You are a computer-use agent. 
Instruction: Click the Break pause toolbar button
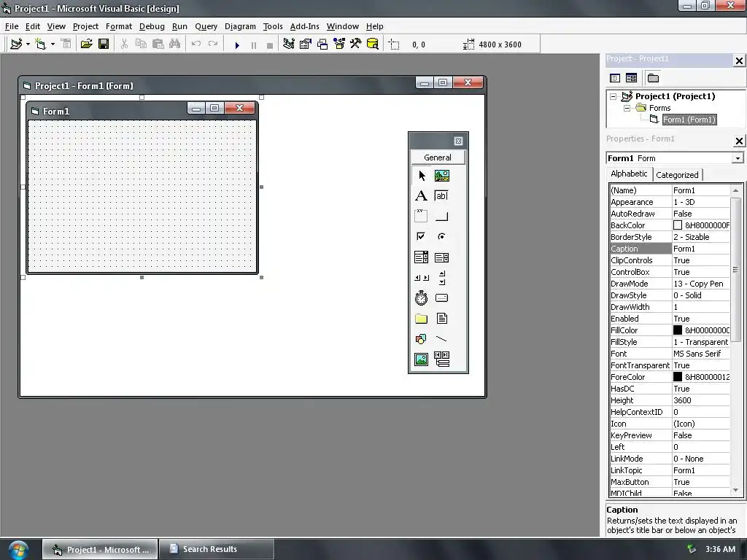click(x=253, y=44)
